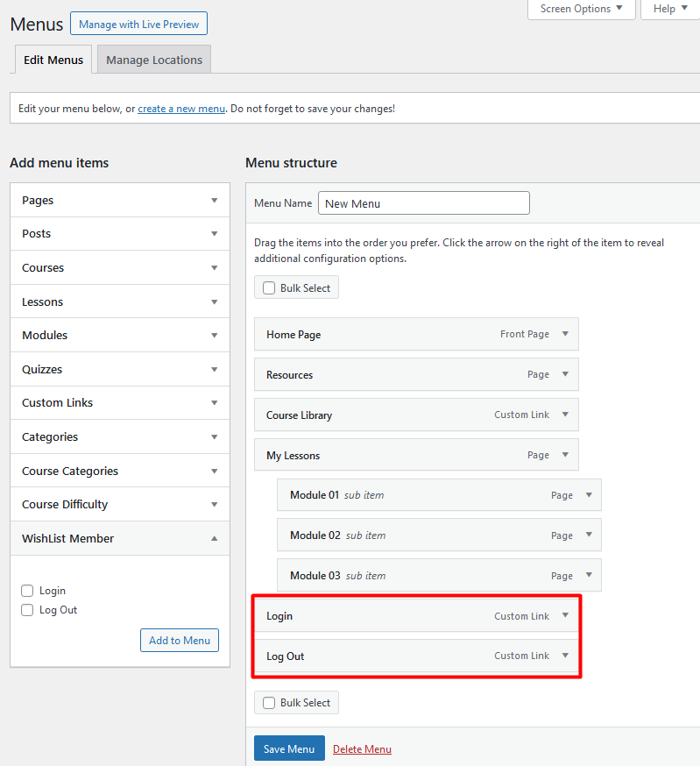This screenshot has height=766, width=700.
Task: Check the WishList Member Login checkbox
Action: pos(27,591)
